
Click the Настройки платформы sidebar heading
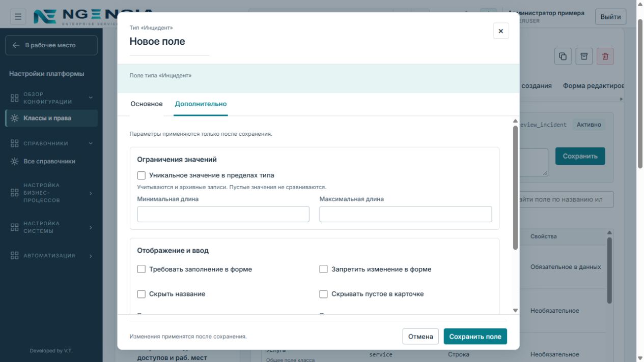(47, 74)
